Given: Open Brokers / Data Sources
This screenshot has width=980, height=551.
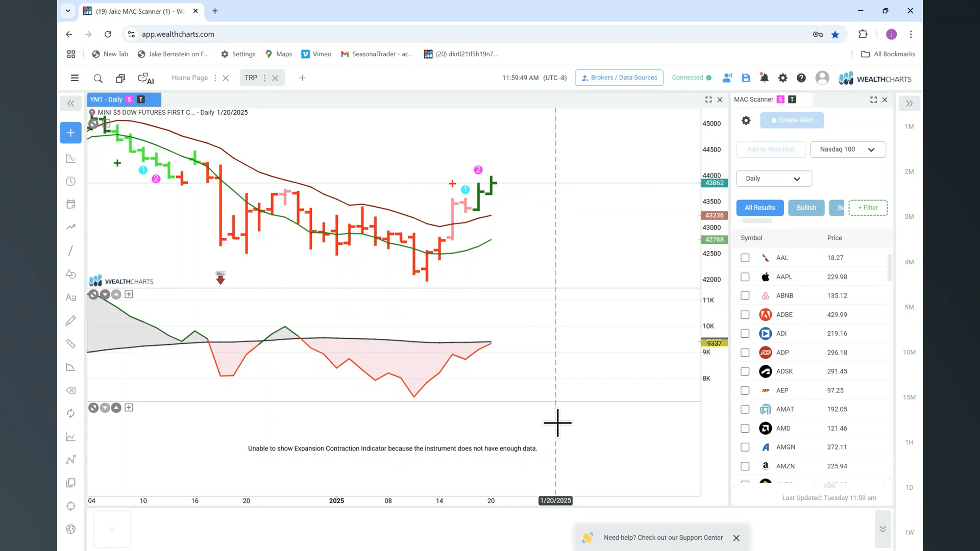Looking at the screenshot, I should [x=619, y=78].
